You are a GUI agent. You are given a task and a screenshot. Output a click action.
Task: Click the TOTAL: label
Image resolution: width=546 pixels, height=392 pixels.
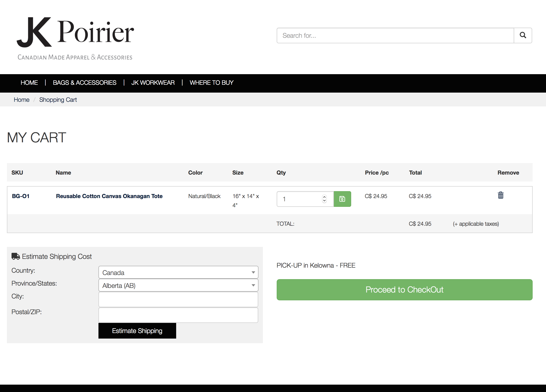coord(285,224)
